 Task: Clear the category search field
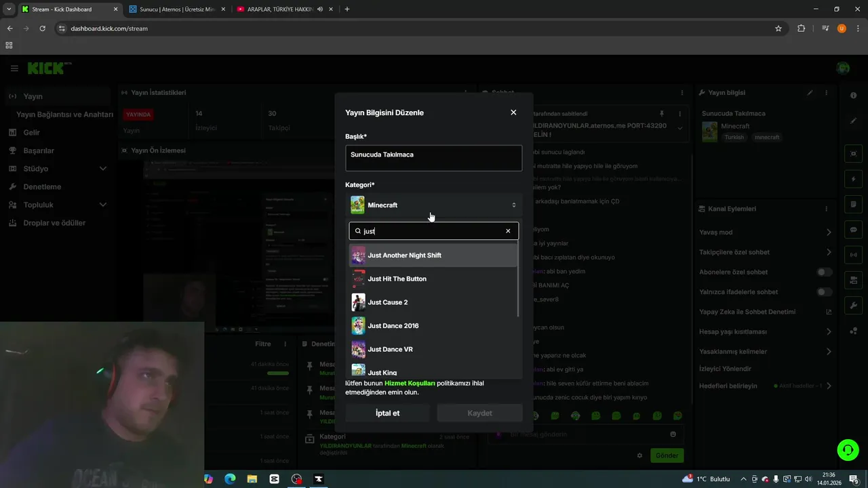[x=508, y=231]
